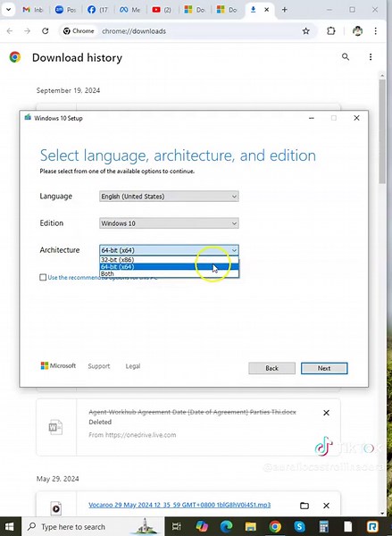Search download history with magnifier icon
The image size is (392, 536).
(x=346, y=57)
